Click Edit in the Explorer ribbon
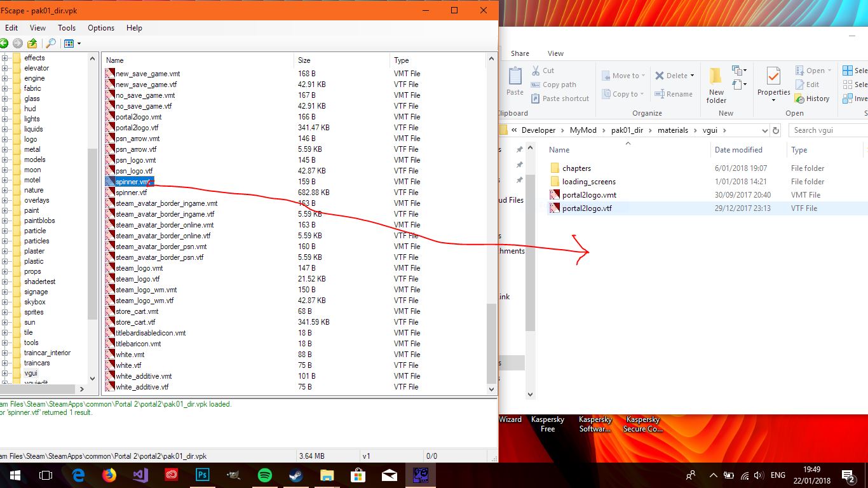 pos(807,85)
